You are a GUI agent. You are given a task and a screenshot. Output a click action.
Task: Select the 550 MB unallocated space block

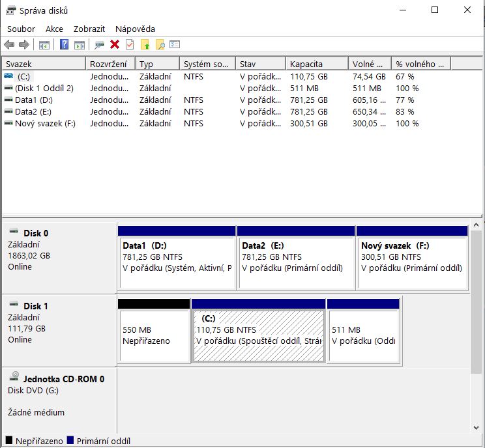click(x=154, y=335)
